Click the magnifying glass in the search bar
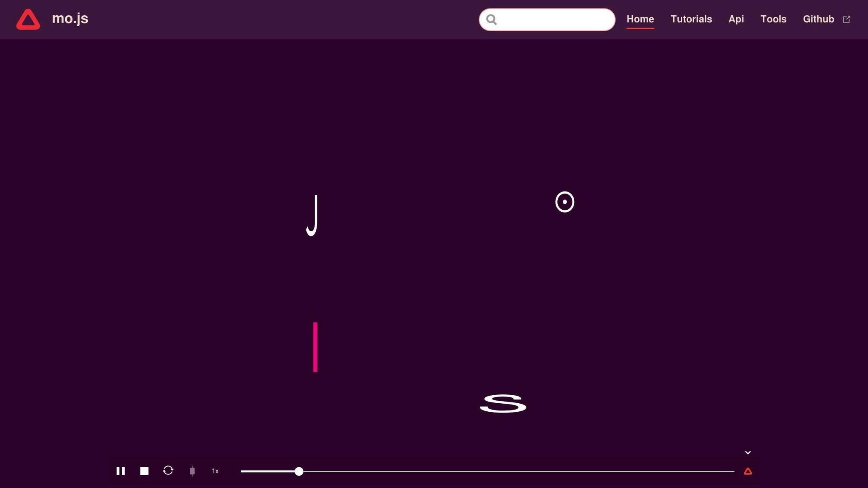The image size is (868, 488). (x=492, y=19)
